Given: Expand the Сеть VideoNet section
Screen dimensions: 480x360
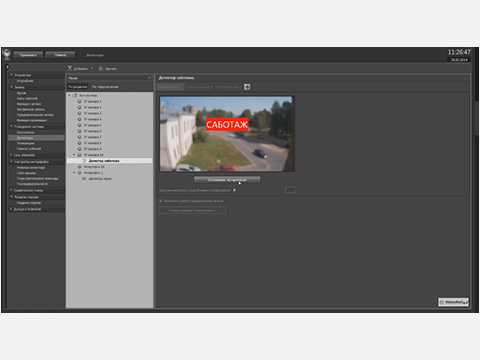Looking at the screenshot, I should (37, 155).
